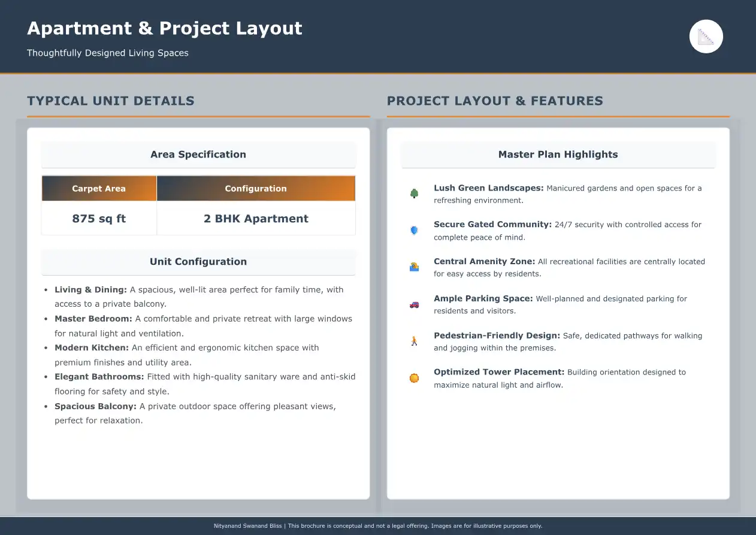Click the Apartment & Project Layout title

(x=165, y=28)
